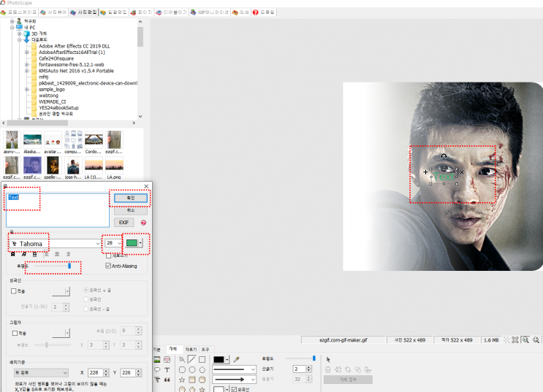Select the 'outline + text' radio button
543x392 pixels.
pyautogui.click(x=86, y=290)
